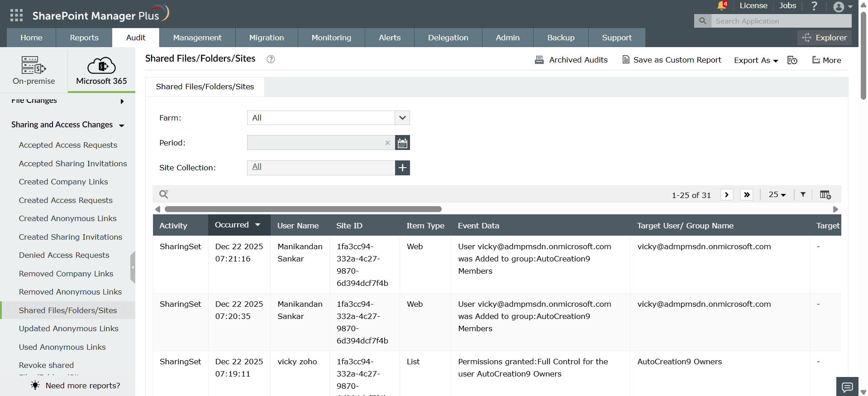Change rows per page dropdown showing 25

click(777, 194)
